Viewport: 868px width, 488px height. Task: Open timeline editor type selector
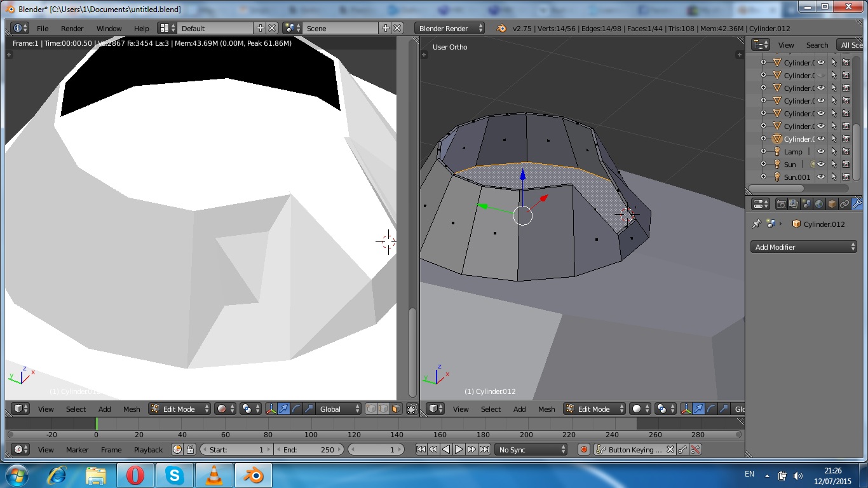pyautogui.click(x=21, y=449)
